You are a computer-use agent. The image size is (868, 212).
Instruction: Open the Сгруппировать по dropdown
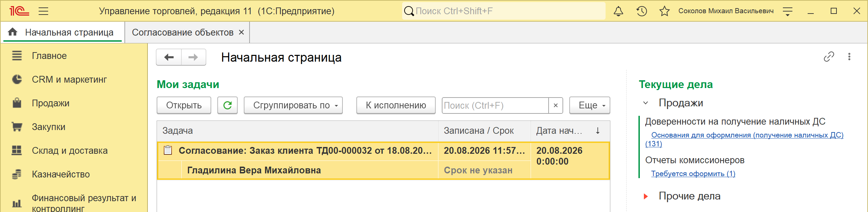(293, 105)
